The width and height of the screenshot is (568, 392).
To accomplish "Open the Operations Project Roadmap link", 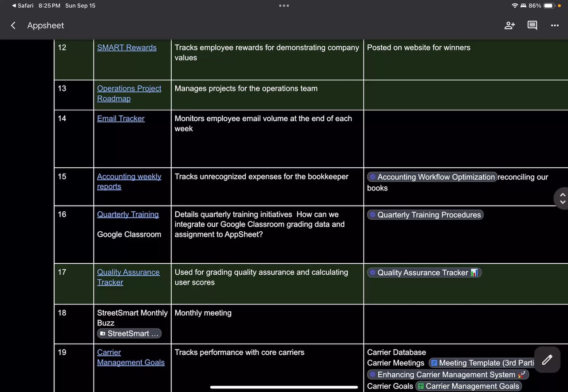I will point(129,93).
